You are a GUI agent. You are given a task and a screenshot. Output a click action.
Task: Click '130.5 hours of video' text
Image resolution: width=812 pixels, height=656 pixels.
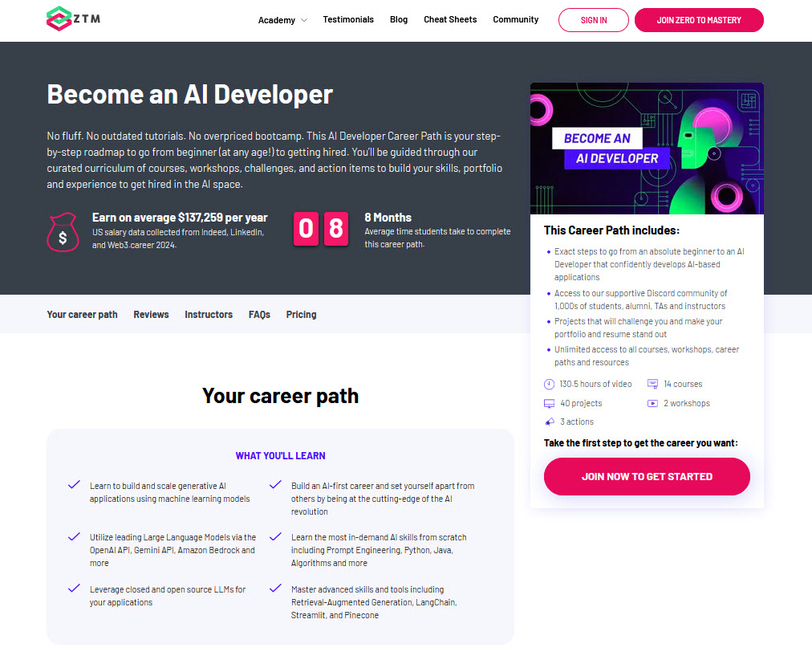pyautogui.click(x=595, y=384)
